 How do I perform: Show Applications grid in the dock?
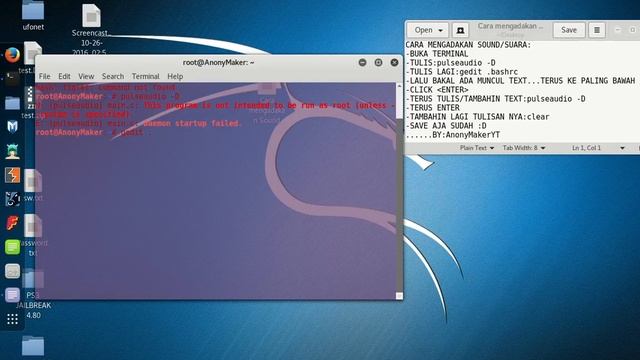[12, 319]
